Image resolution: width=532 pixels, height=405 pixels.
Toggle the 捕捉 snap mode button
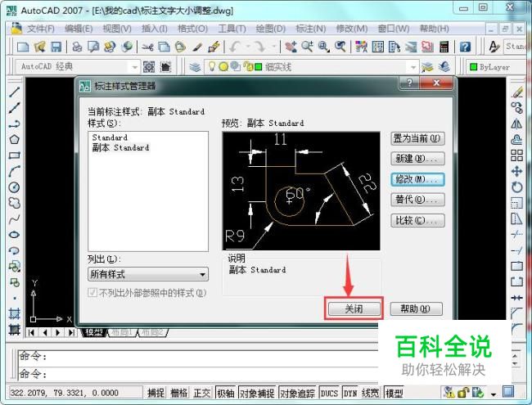156,393
